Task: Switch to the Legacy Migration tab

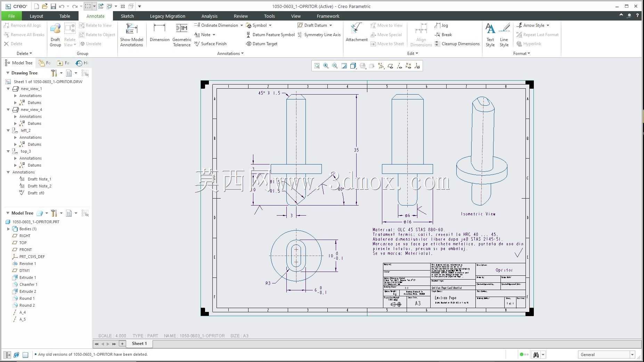Action: point(168,16)
